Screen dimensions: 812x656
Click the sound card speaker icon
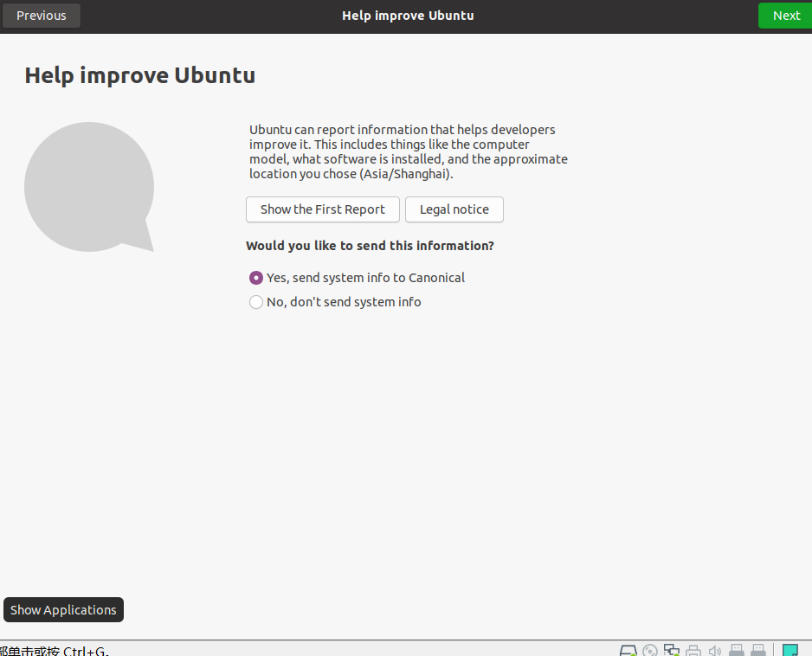715,651
